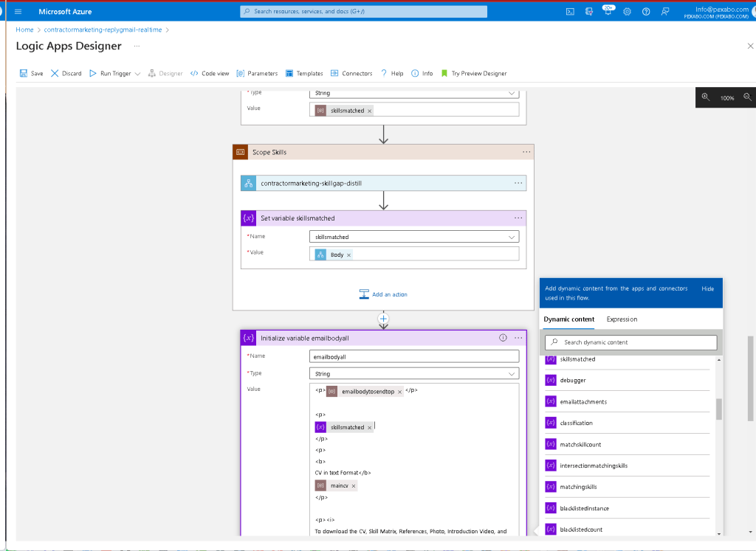Screen dimensions: 756x551
Task: Remove skillsmatched token in top Value field
Action: (x=370, y=111)
